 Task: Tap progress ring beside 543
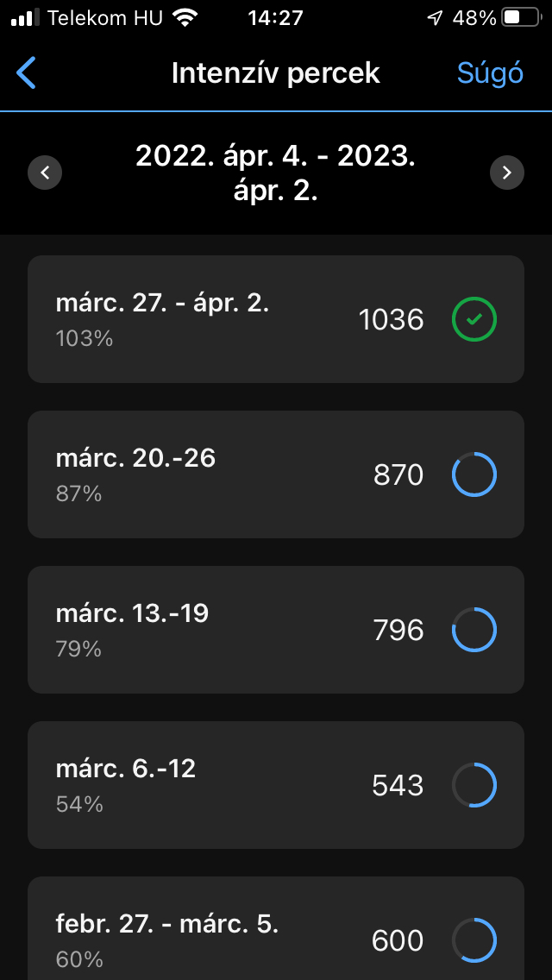(474, 786)
